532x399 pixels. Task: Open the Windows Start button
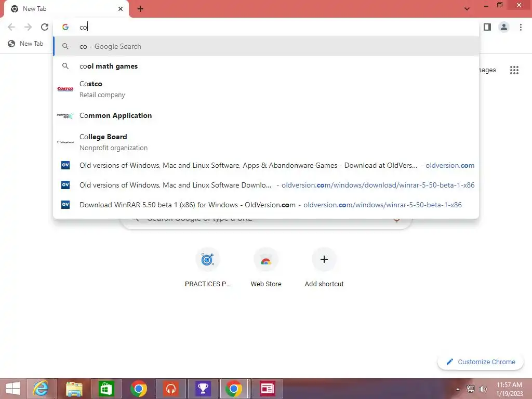click(x=13, y=389)
